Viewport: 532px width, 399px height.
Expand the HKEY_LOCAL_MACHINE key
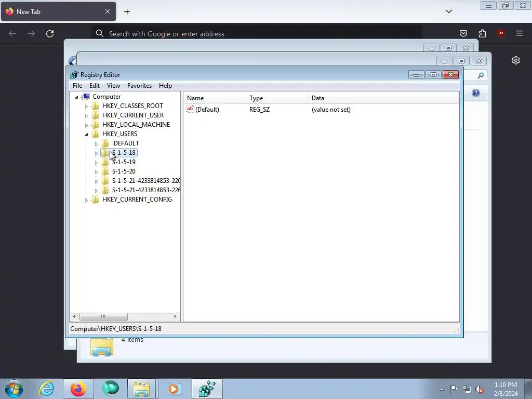(87, 125)
